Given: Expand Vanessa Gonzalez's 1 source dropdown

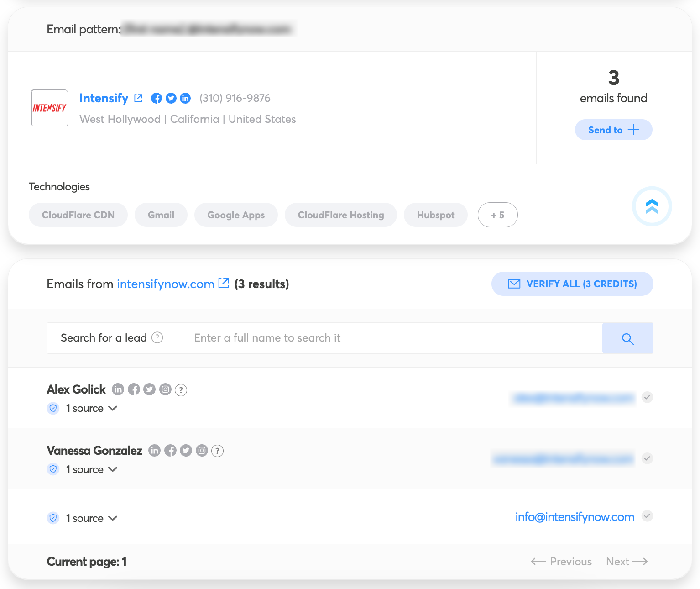Looking at the screenshot, I should 92,469.
